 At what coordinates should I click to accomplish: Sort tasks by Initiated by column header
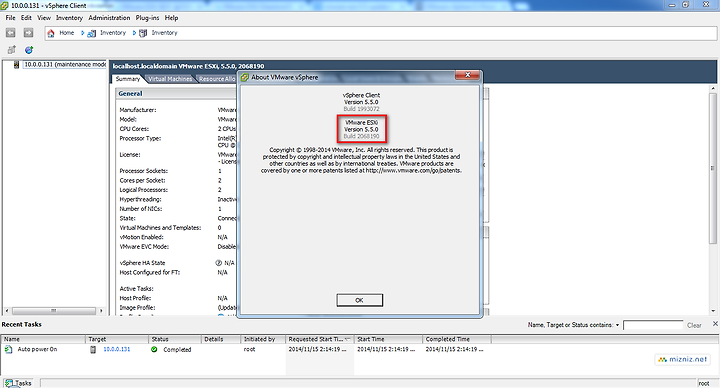click(x=264, y=339)
